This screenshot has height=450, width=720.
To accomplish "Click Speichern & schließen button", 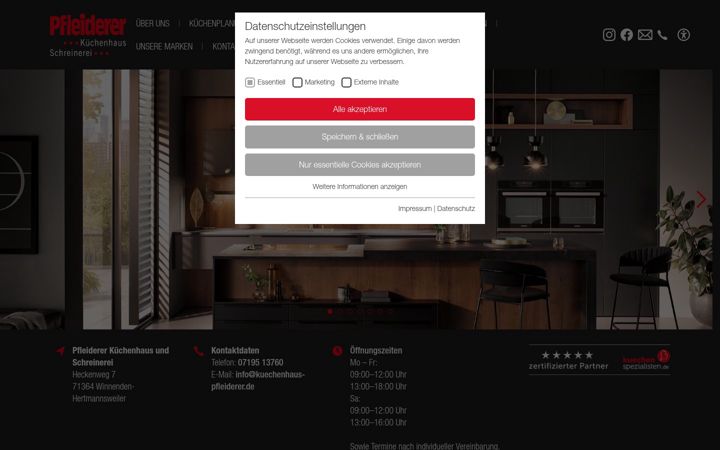I will (x=360, y=137).
